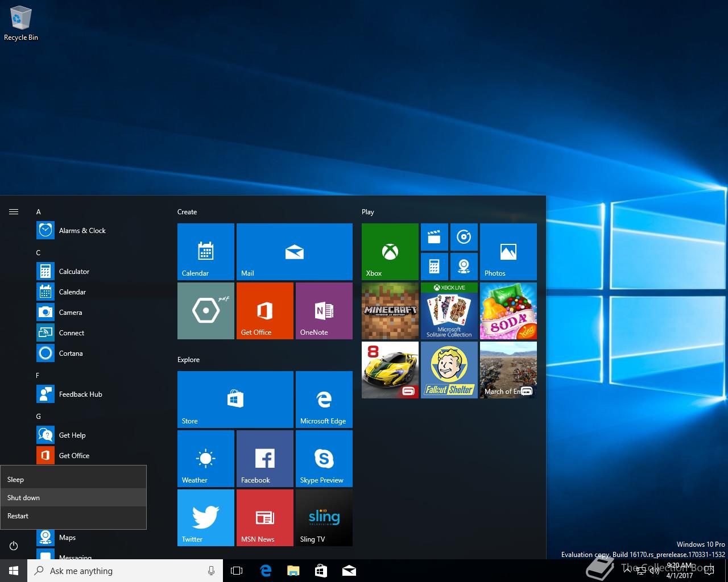Screen dimensions: 728x582
Task: Open the Skype Preview tile
Action: (x=324, y=459)
